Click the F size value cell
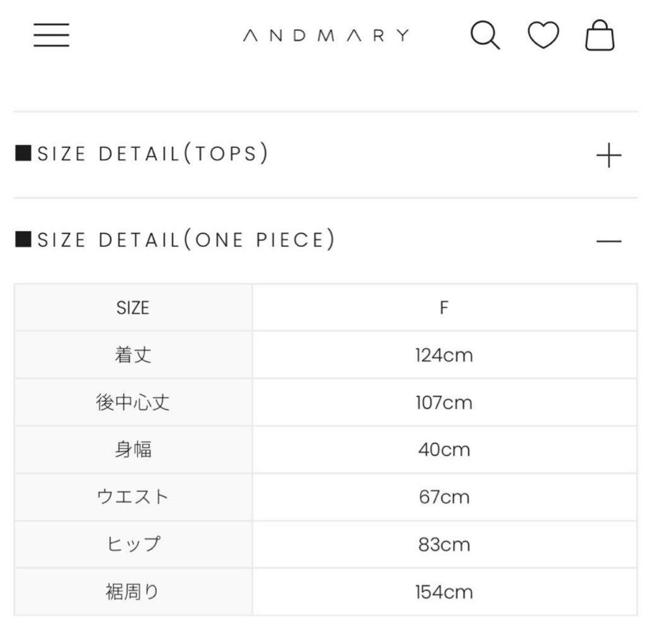652x644 pixels. pos(444,308)
